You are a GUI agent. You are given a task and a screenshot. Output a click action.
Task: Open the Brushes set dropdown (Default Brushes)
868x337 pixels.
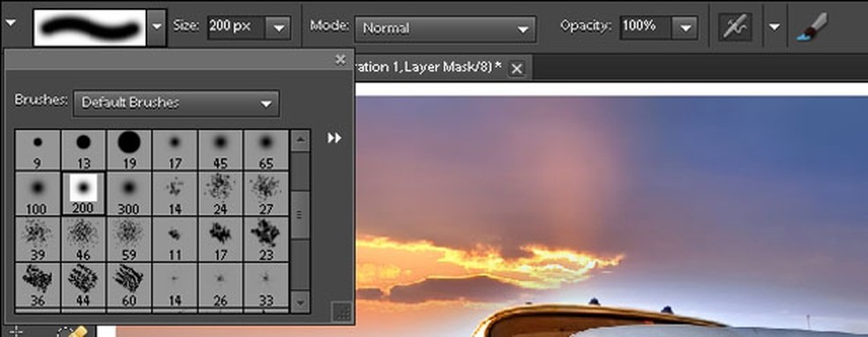(x=176, y=103)
